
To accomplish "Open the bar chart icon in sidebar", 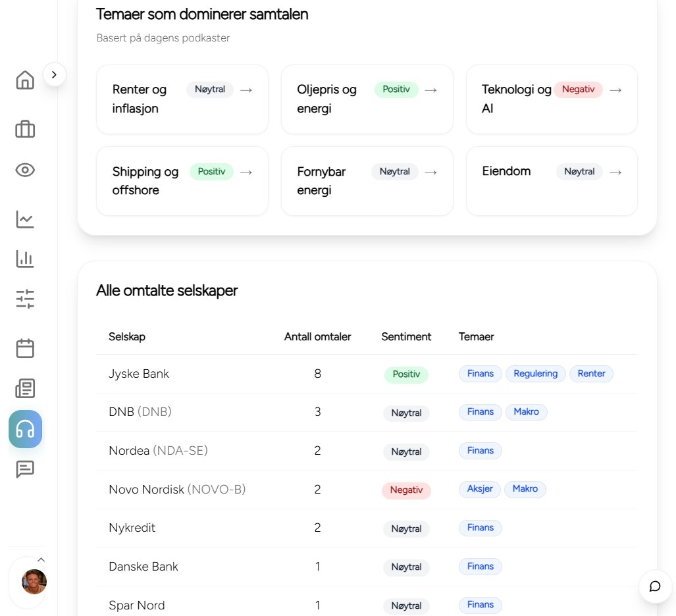I will coord(25,259).
